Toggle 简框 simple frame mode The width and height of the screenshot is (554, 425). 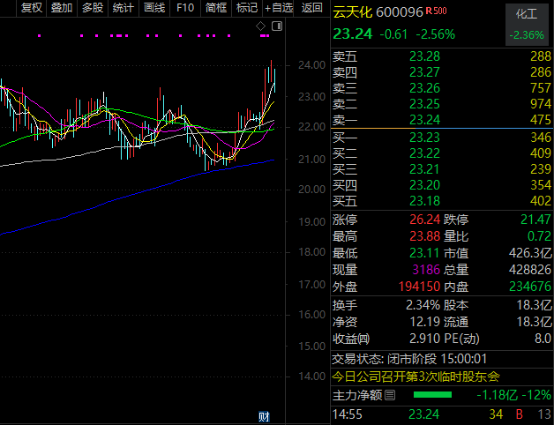(216, 8)
